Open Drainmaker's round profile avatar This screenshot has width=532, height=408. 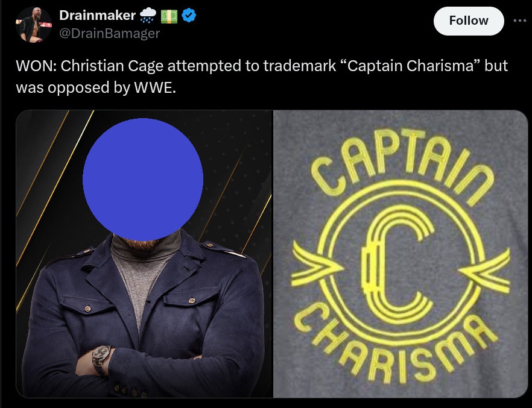pyautogui.click(x=34, y=24)
